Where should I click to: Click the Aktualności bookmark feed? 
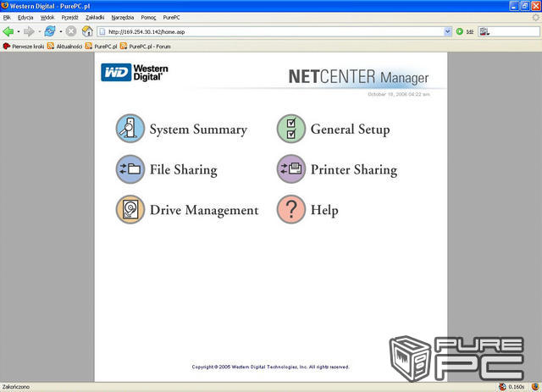[64, 46]
